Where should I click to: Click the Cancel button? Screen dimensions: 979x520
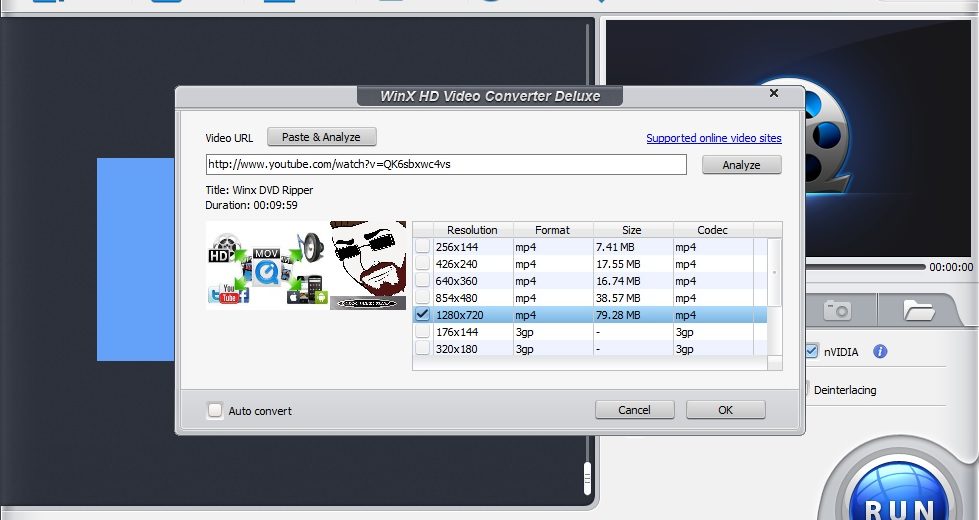(x=634, y=410)
